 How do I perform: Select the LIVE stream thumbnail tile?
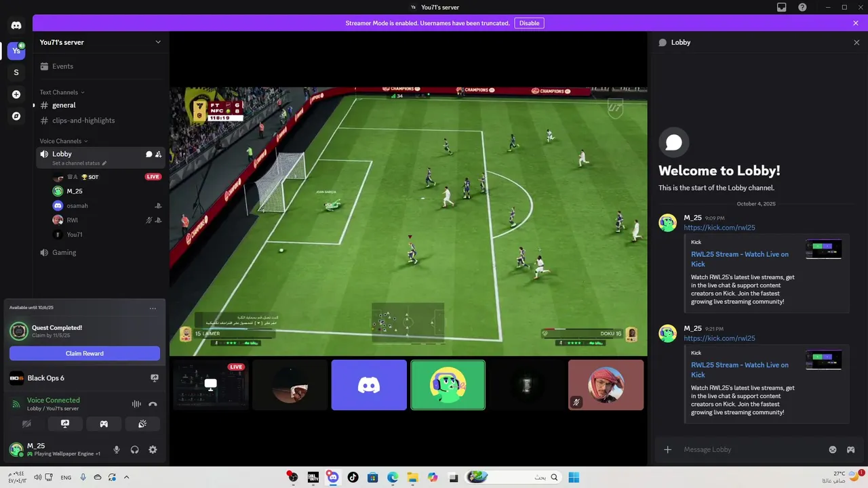coord(211,385)
